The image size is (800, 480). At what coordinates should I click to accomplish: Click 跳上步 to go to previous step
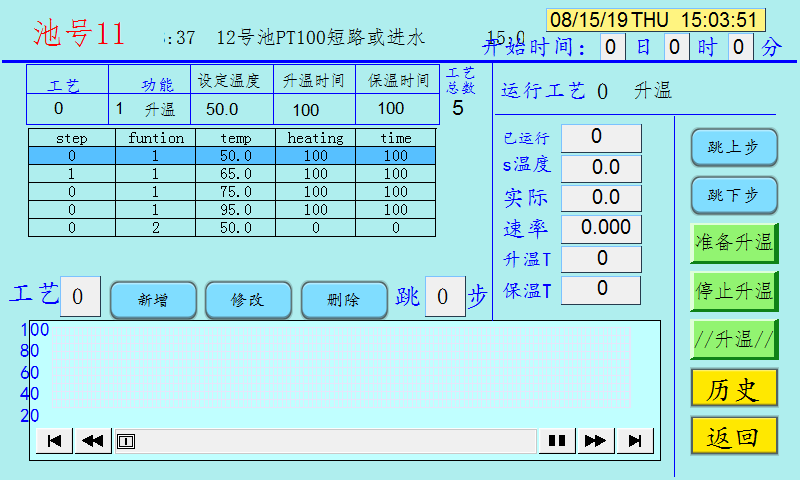pyautogui.click(x=733, y=147)
